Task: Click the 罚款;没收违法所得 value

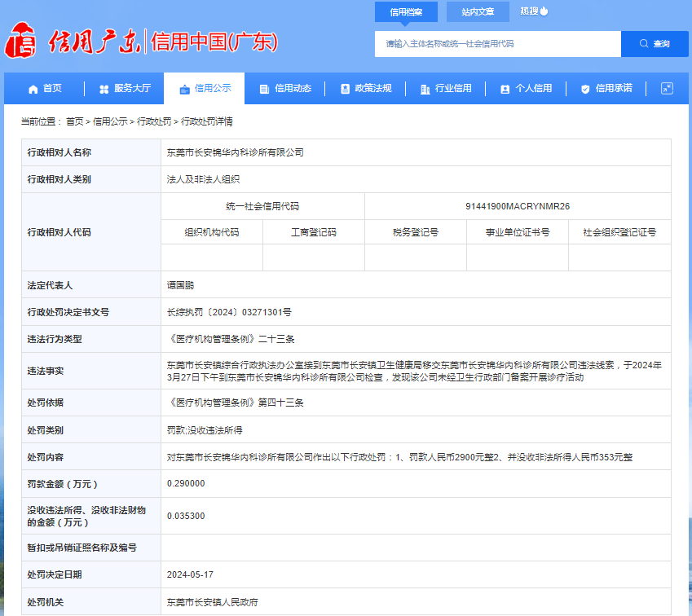Action: coord(205,430)
